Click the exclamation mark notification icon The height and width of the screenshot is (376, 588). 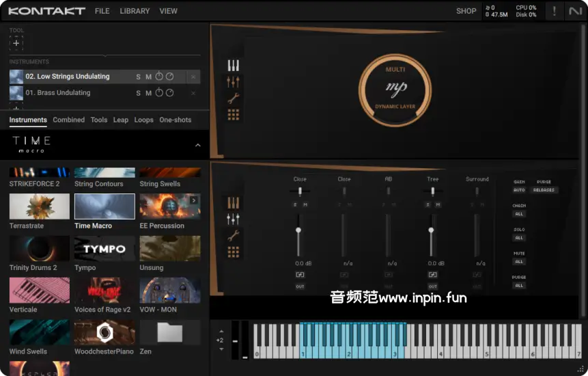pos(554,11)
